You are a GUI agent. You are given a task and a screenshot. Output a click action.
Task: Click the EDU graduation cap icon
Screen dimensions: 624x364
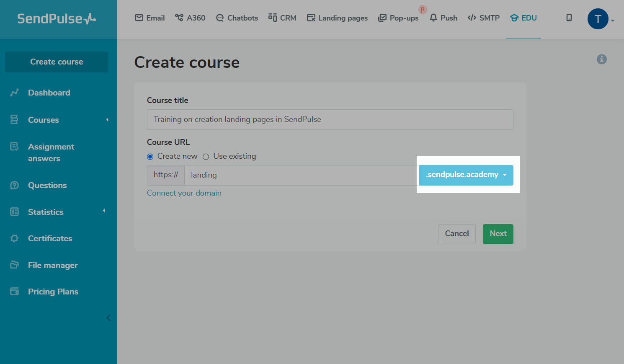[x=514, y=18]
